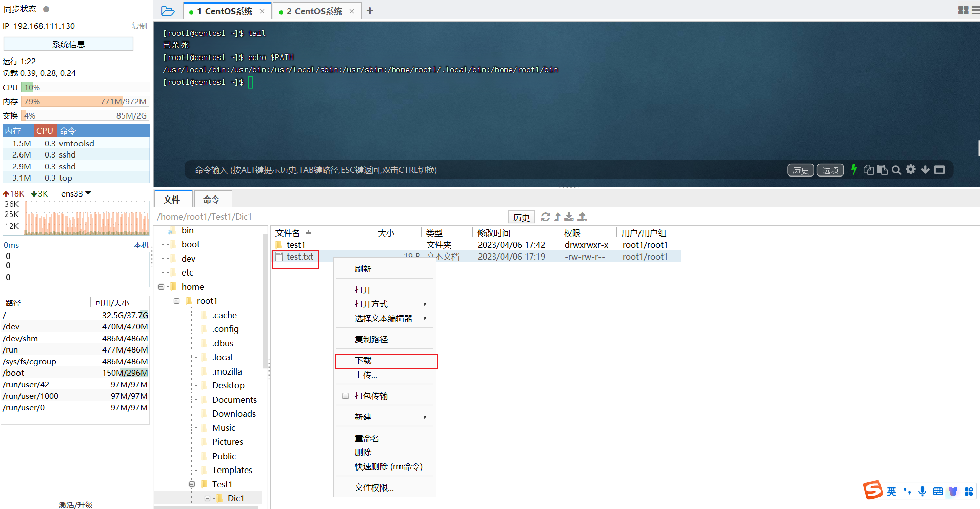Collapse the home folder in tree
Image resolution: width=980 pixels, height=509 pixels.
161,287
